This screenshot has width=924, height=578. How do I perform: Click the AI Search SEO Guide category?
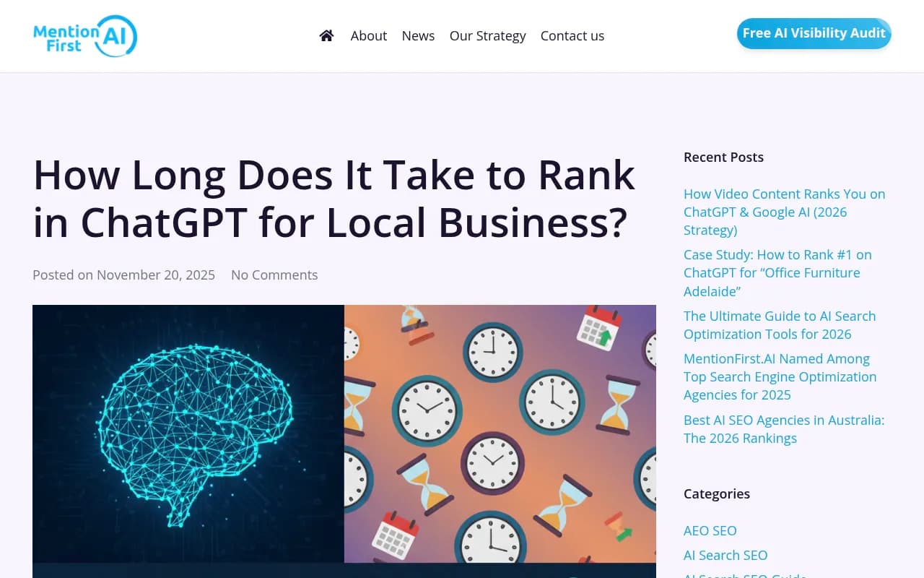745,575
